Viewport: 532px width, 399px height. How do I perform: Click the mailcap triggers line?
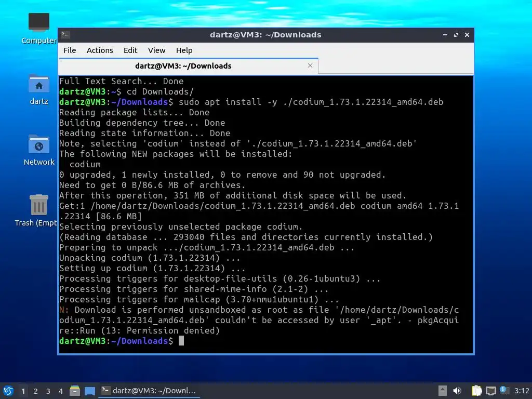pos(199,300)
